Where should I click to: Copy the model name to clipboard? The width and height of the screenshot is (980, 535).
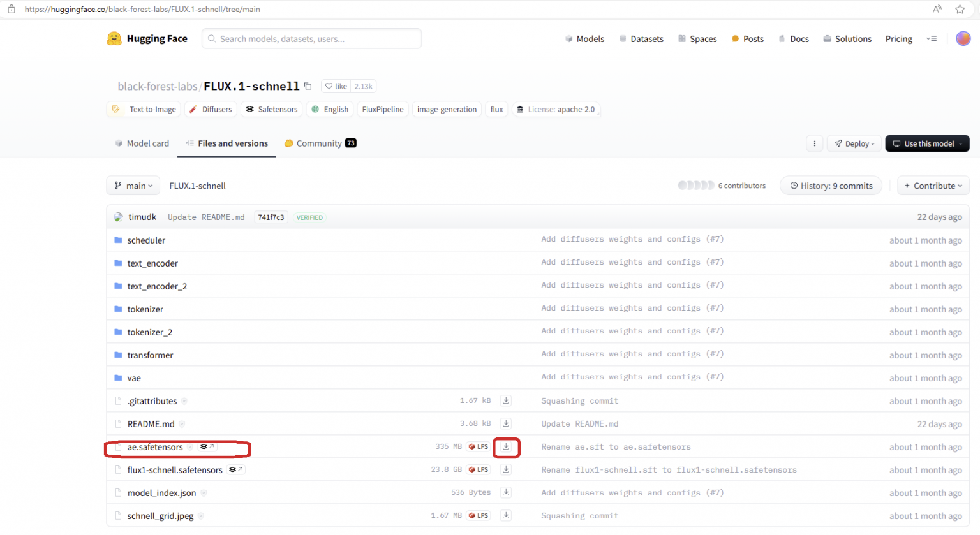coord(308,86)
